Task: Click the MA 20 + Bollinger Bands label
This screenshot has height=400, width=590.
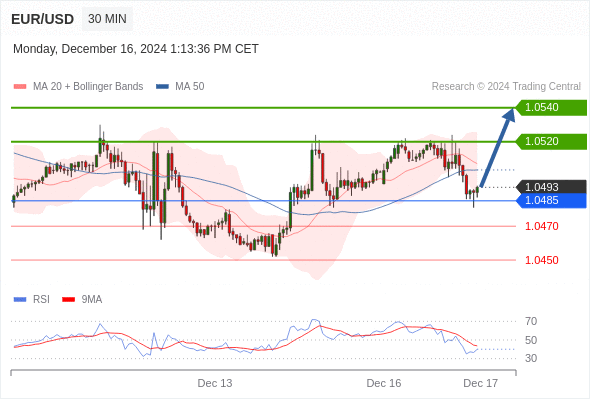Action: 88,87
